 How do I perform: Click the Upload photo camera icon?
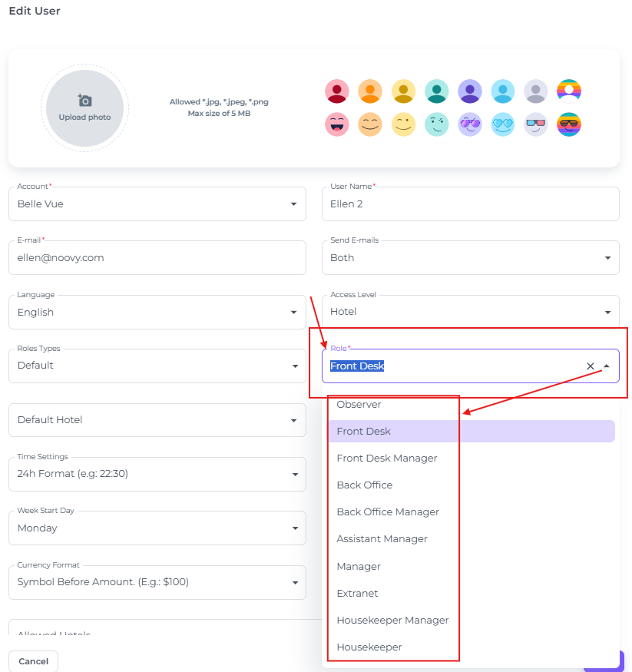(x=84, y=100)
